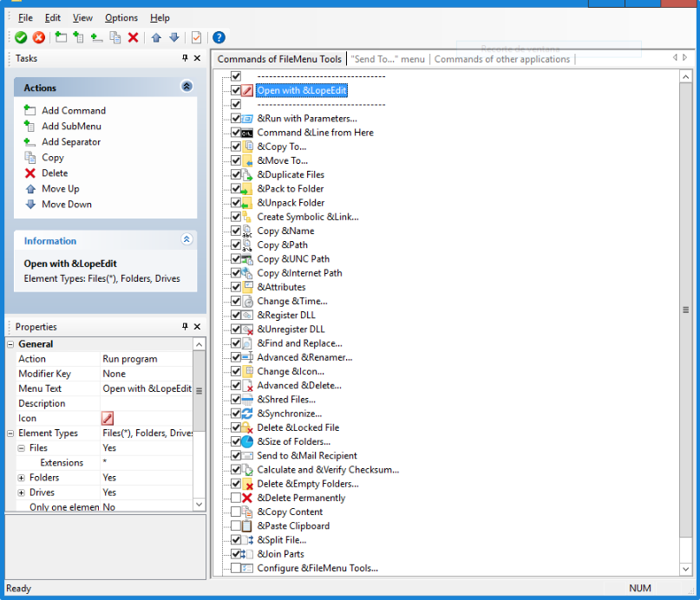700x600 pixels.
Task: Click the Add SubMenu toolbar icon
Action: tap(79, 37)
